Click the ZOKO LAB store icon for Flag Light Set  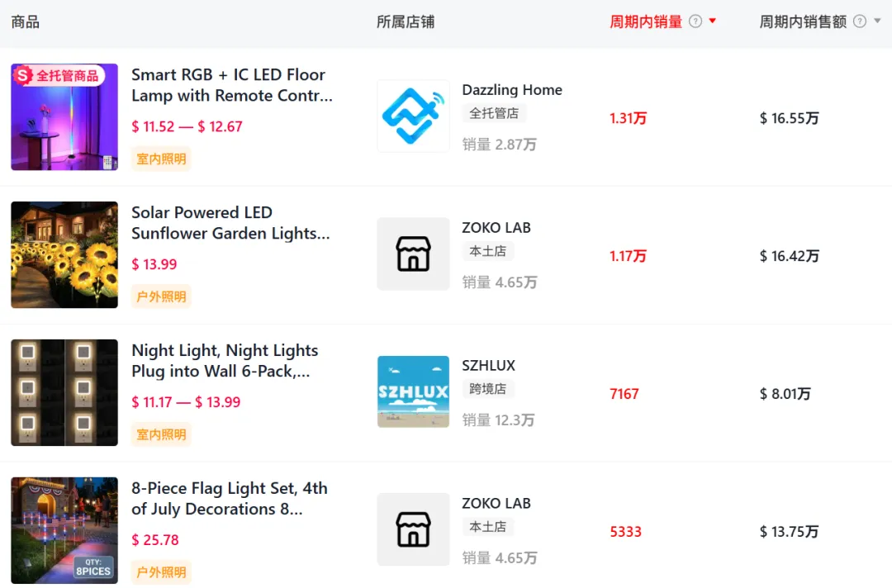(413, 530)
